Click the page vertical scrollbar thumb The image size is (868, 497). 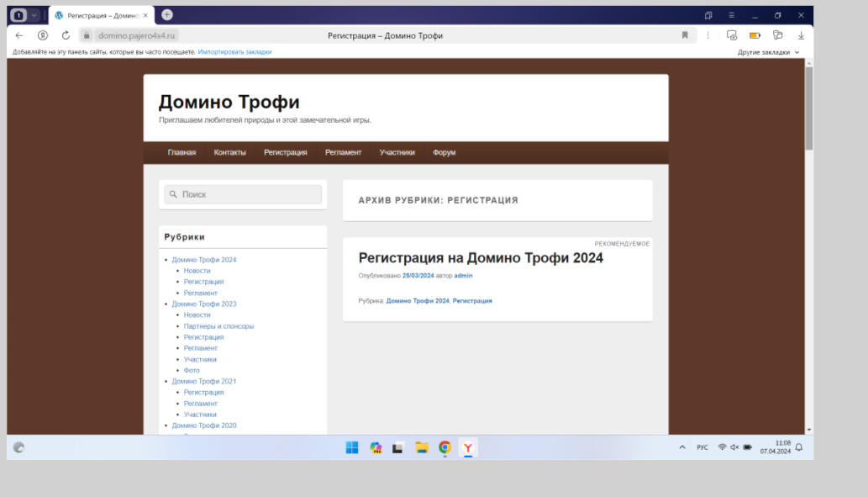coord(808,108)
